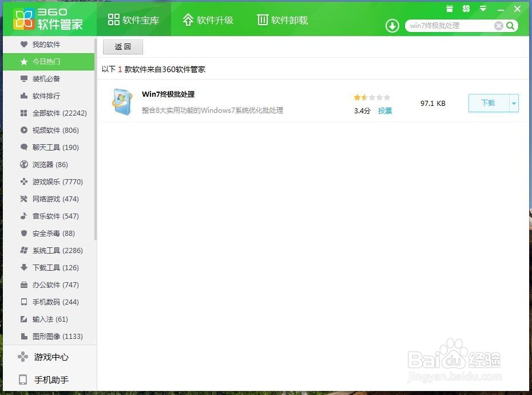532x395 pixels.
Task: Click the download arrow icon beside 下载工具
Action: pyautogui.click(x=24, y=268)
